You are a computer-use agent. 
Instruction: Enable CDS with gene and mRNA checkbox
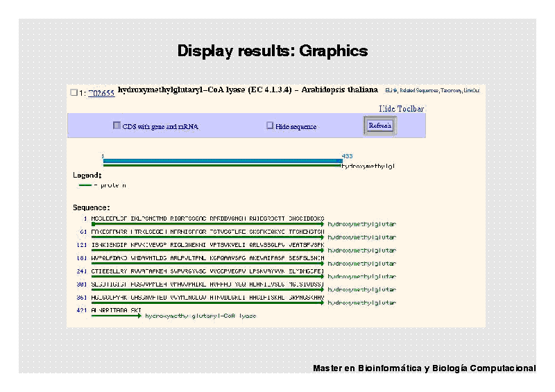click(117, 126)
